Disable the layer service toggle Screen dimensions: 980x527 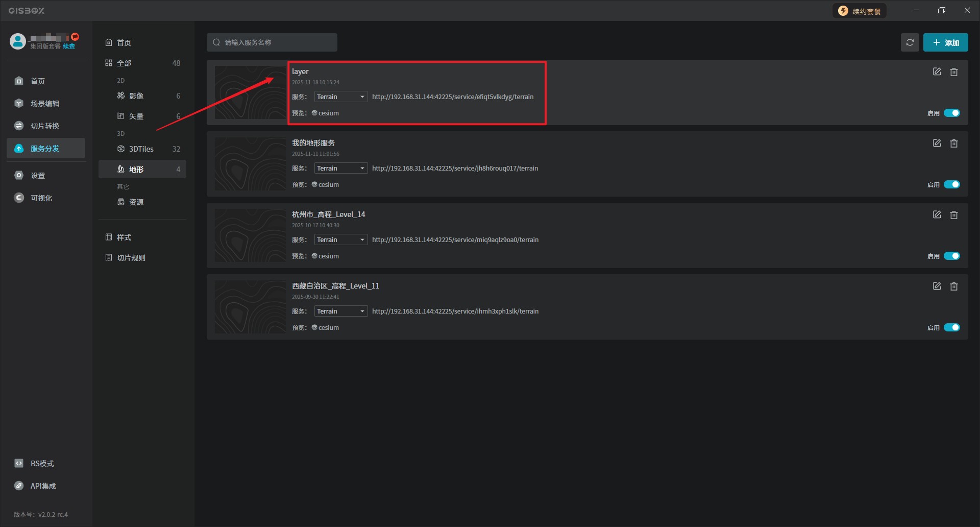(951, 113)
